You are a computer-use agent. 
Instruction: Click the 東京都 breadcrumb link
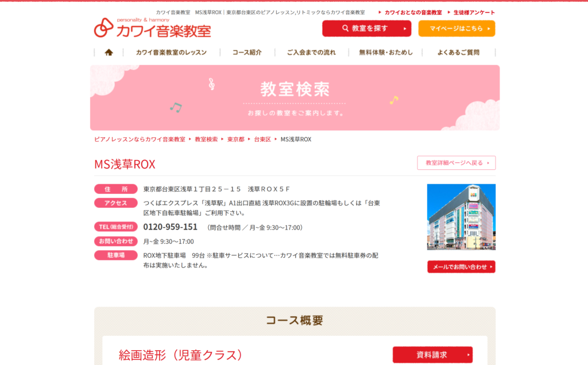point(235,139)
